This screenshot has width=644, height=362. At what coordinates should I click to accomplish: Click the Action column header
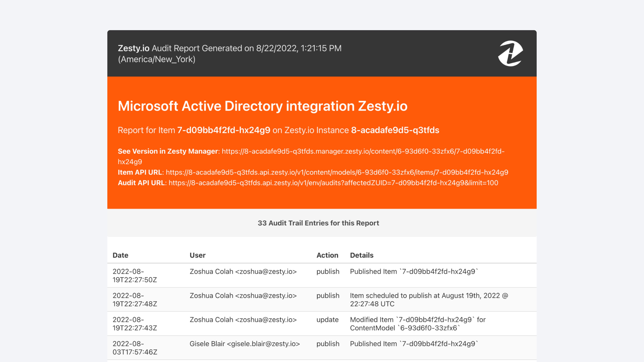click(x=327, y=255)
